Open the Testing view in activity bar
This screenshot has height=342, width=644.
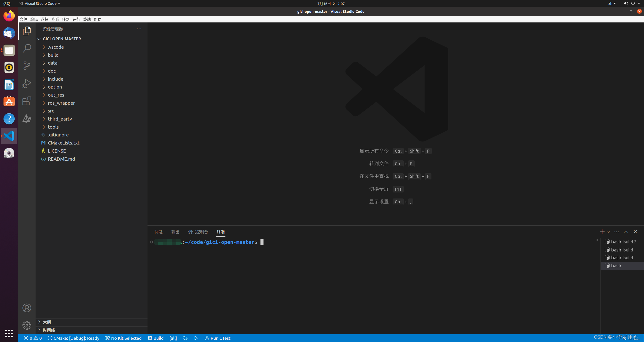click(27, 119)
